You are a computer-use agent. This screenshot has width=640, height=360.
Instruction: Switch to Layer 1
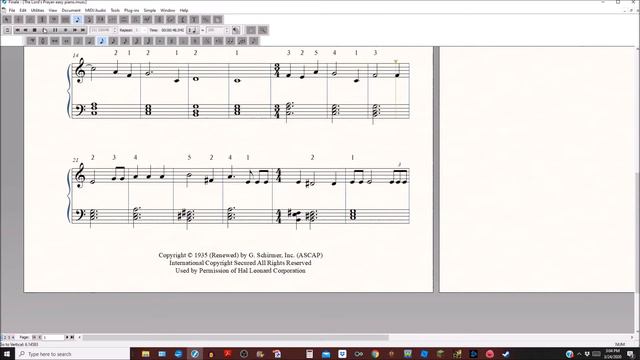pos(2,338)
